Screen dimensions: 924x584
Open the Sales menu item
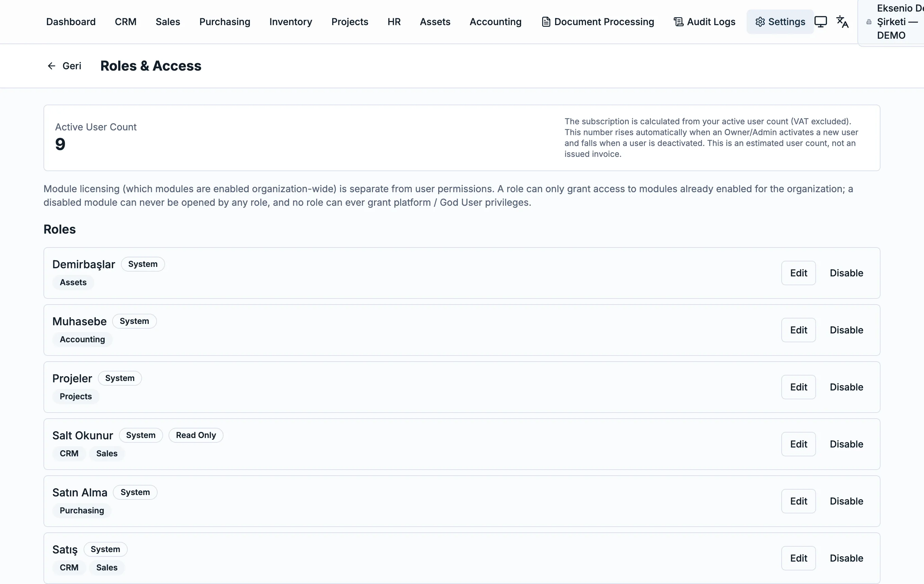(168, 22)
